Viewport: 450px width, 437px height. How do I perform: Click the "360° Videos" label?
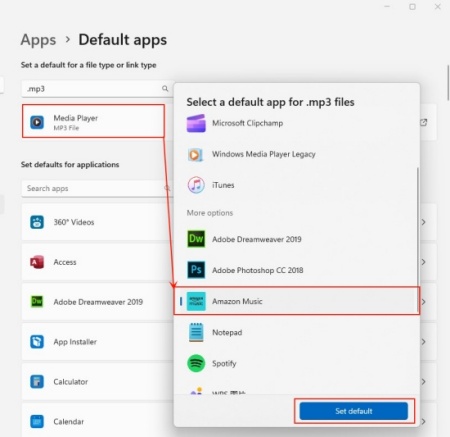click(74, 222)
